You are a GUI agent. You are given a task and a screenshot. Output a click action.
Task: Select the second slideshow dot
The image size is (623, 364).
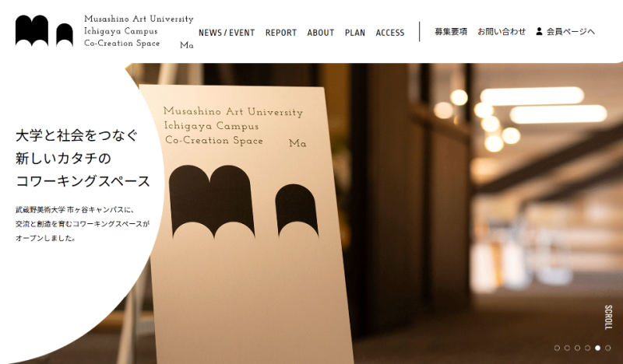tap(567, 348)
